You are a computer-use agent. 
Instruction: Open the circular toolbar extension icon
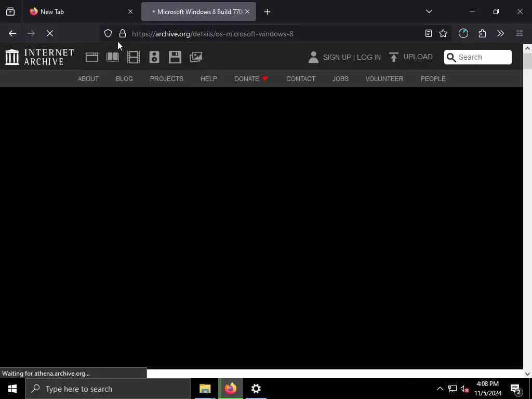coord(463,33)
